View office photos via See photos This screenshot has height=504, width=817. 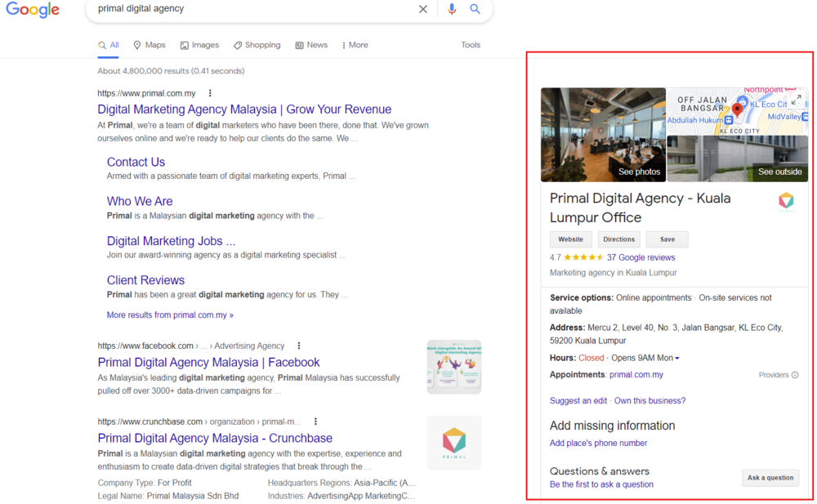pyautogui.click(x=603, y=135)
